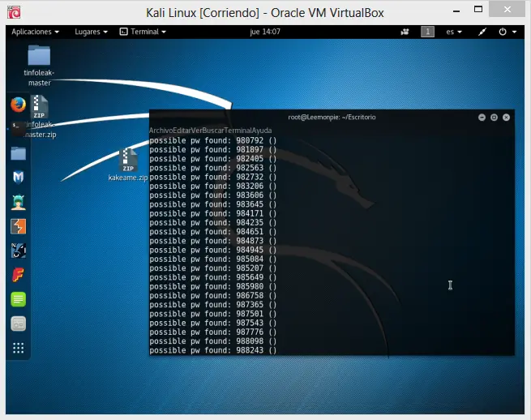The image size is (531, 420).
Task: Close the root@Leemonpie terminal window
Action: [506, 118]
